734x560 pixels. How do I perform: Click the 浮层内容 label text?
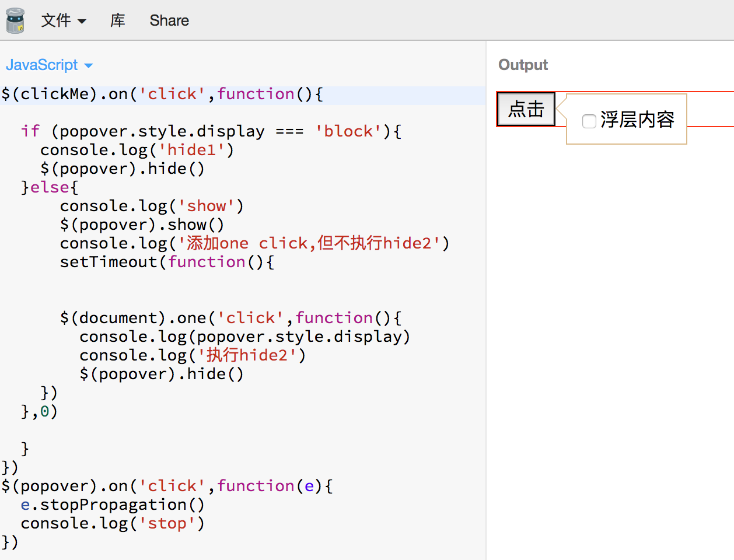[x=637, y=120]
